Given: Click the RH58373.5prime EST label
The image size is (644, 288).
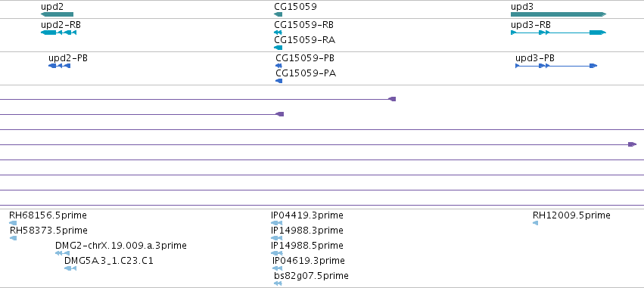Looking at the screenshot, I should tap(48, 230).
